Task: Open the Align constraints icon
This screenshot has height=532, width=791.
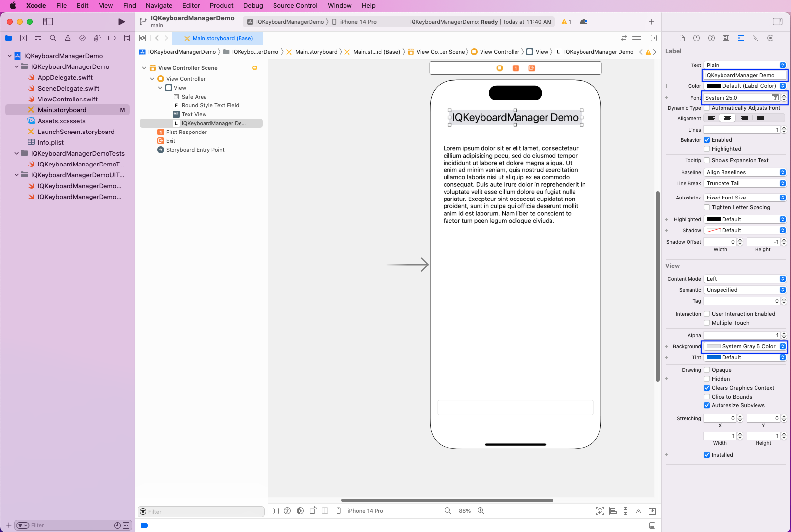Action: (613, 511)
